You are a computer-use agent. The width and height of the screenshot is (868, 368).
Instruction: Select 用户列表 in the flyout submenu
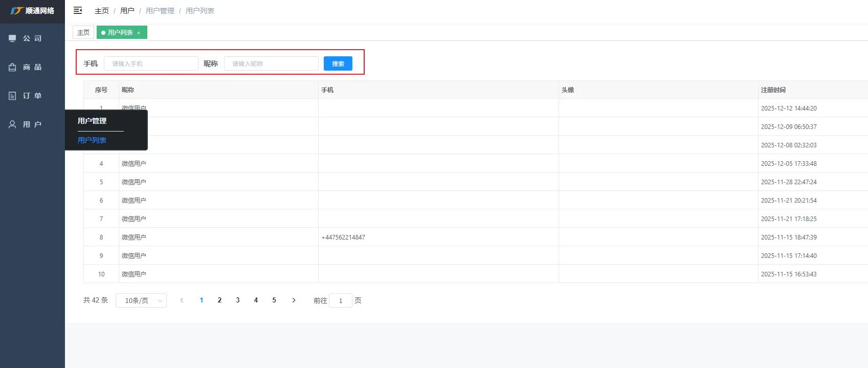pos(92,140)
